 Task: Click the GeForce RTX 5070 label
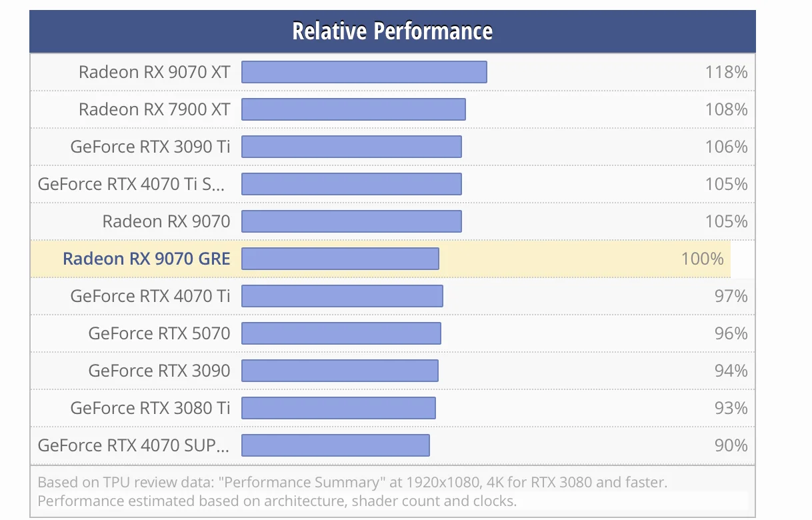[159, 333]
